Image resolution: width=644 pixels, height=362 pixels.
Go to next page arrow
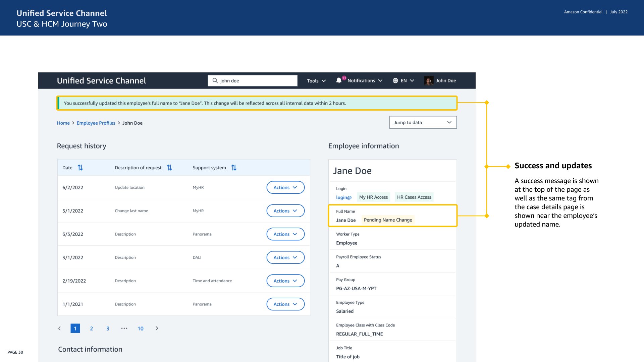[157, 328]
